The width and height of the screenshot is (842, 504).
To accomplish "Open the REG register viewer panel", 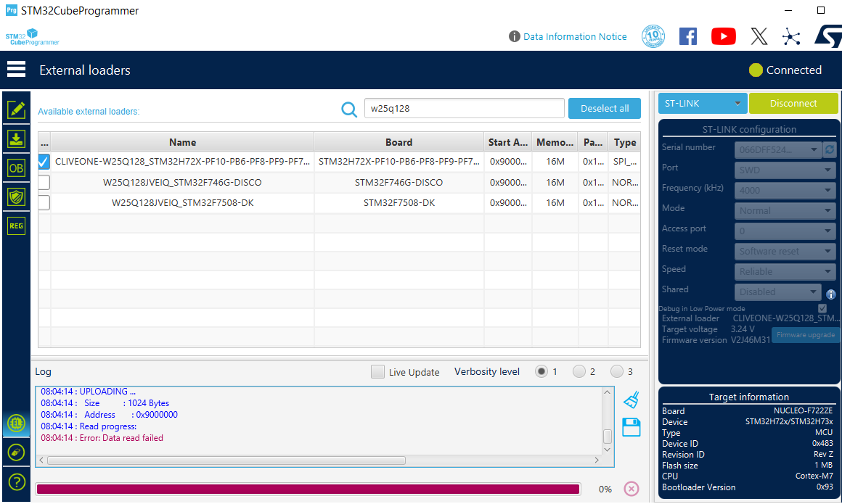I will click(16, 226).
